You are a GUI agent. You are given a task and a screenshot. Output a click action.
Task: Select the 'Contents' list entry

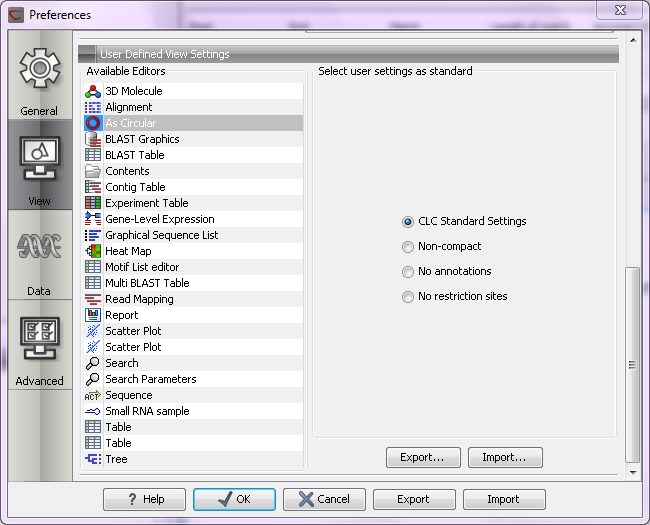coord(194,171)
